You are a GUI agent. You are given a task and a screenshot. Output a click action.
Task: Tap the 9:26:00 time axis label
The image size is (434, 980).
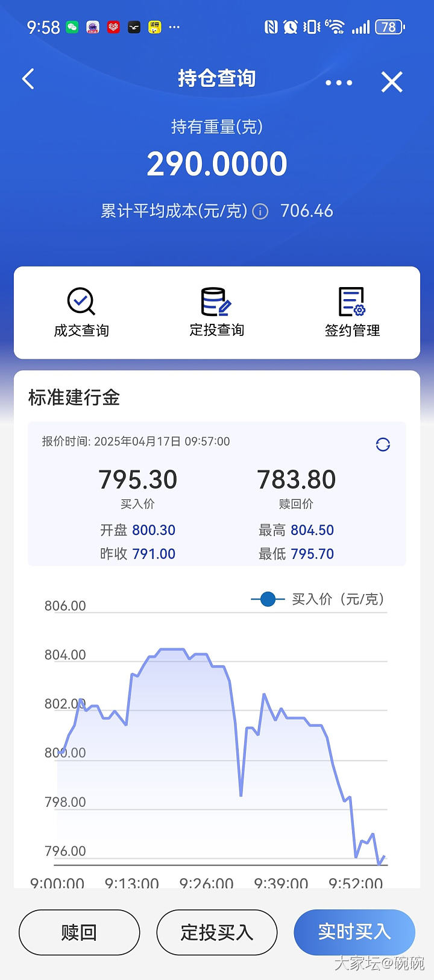point(206,883)
